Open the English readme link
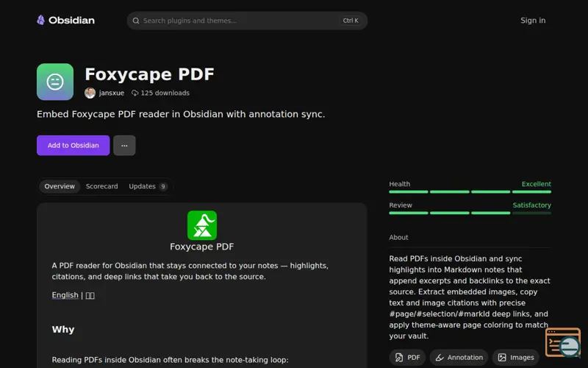Viewport: 588px width, 368px height. (65, 295)
